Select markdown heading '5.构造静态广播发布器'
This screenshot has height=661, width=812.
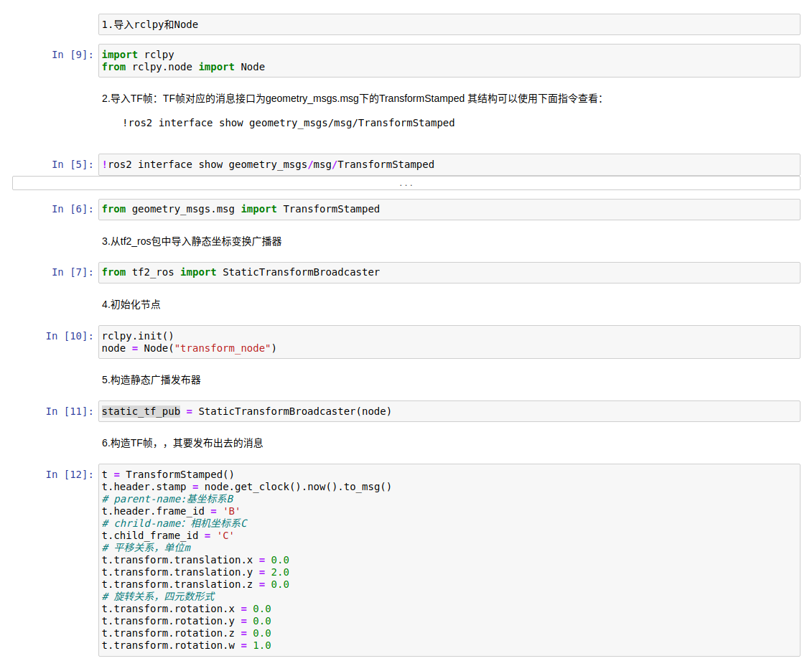tap(151, 380)
